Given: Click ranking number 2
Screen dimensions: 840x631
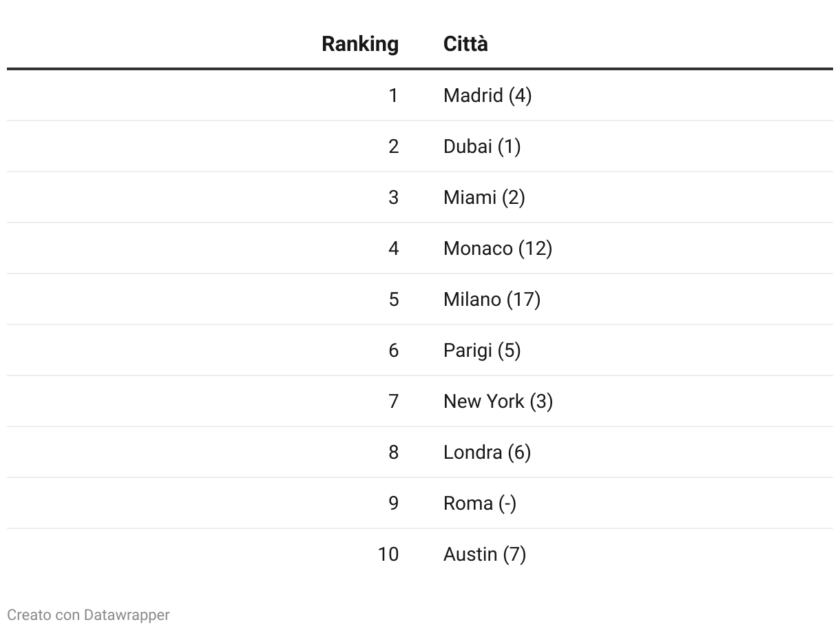Looking at the screenshot, I should pos(393,146).
